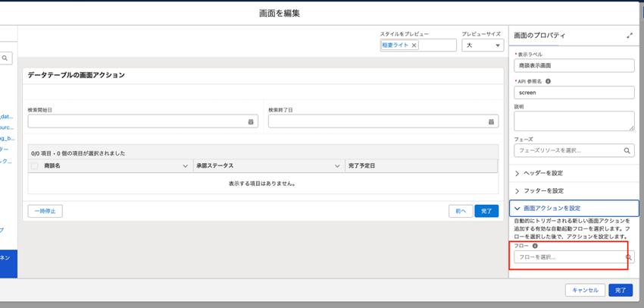Click 一時停止 button in preview
The image size is (644, 308).
45,211
